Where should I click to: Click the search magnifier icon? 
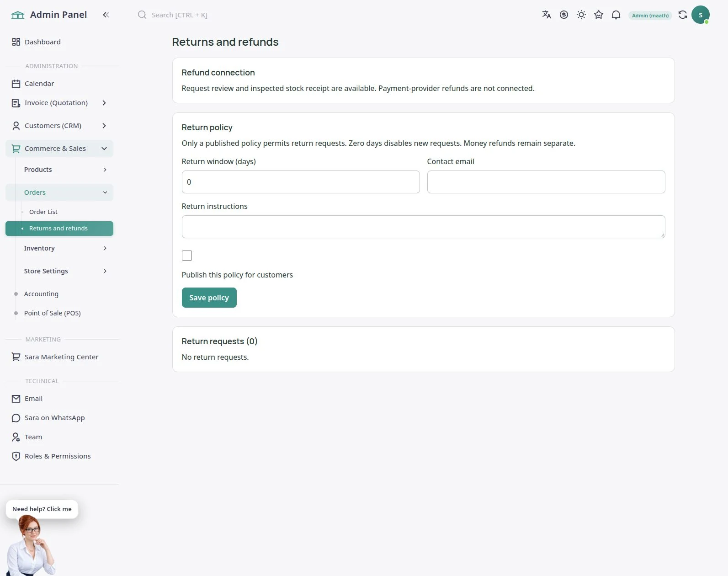click(x=142, y=15)
